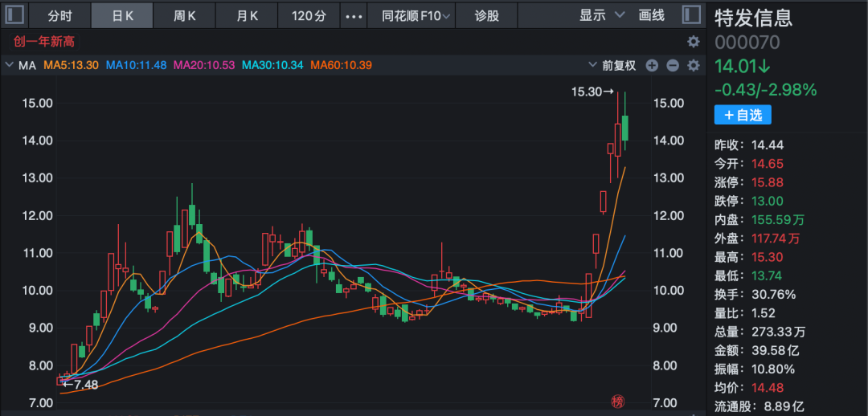This screenshot has width=868, height=416.
Task: Expand the 显示 display dropdown
Action: coord(602,15)
